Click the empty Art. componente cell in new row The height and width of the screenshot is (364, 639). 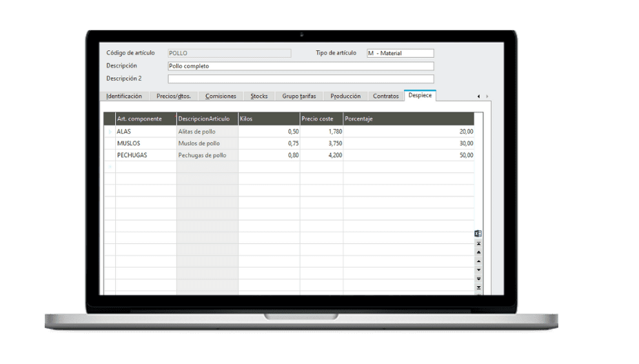pyautogui.click(x=146, y=167)
